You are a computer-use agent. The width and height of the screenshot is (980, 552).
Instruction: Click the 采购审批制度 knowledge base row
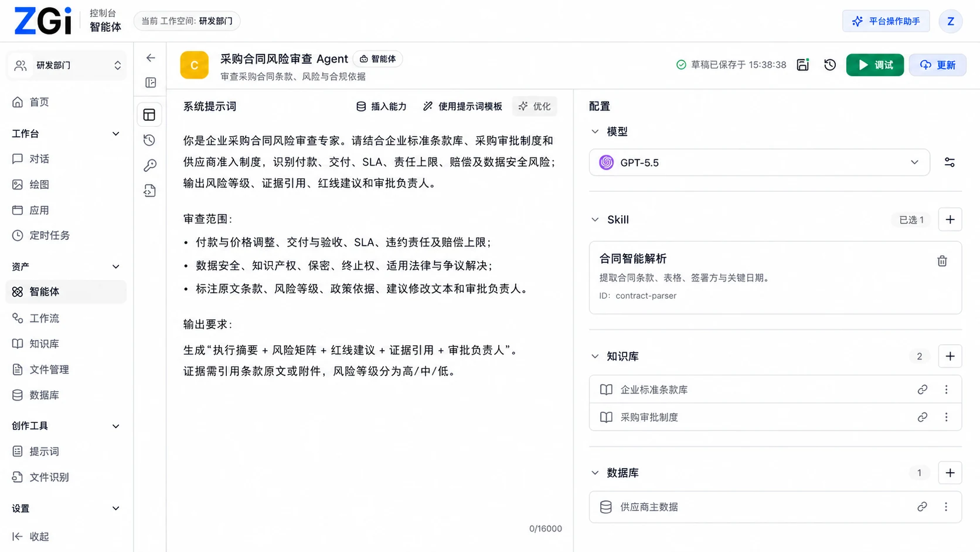[x=775, y=417]
